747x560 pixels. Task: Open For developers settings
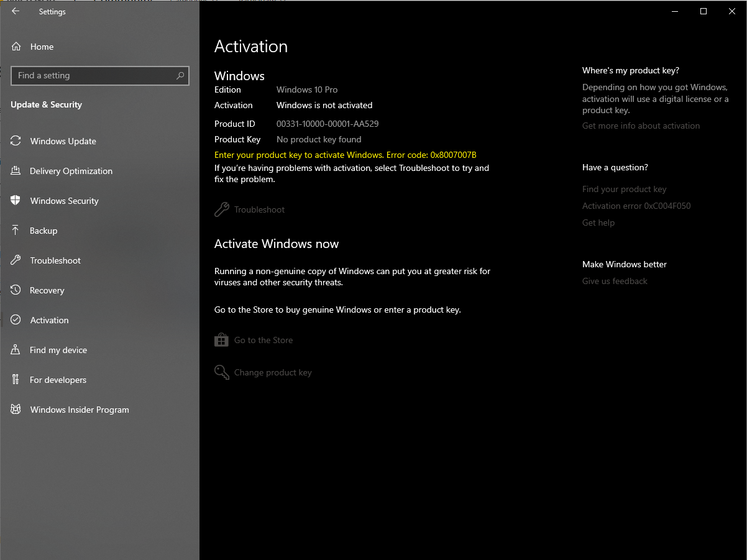coord(58,380)
